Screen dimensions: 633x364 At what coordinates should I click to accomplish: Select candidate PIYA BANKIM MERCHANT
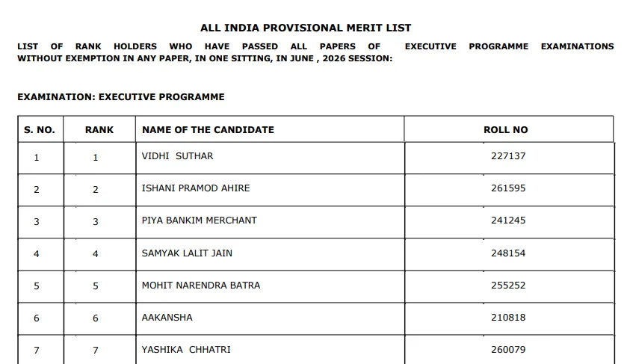pyautogui.click(x=199, y=220)
